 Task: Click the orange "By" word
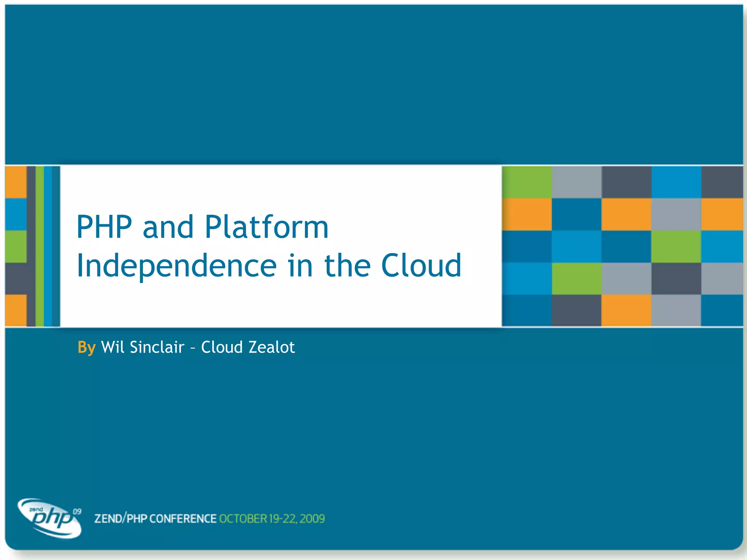86,347
